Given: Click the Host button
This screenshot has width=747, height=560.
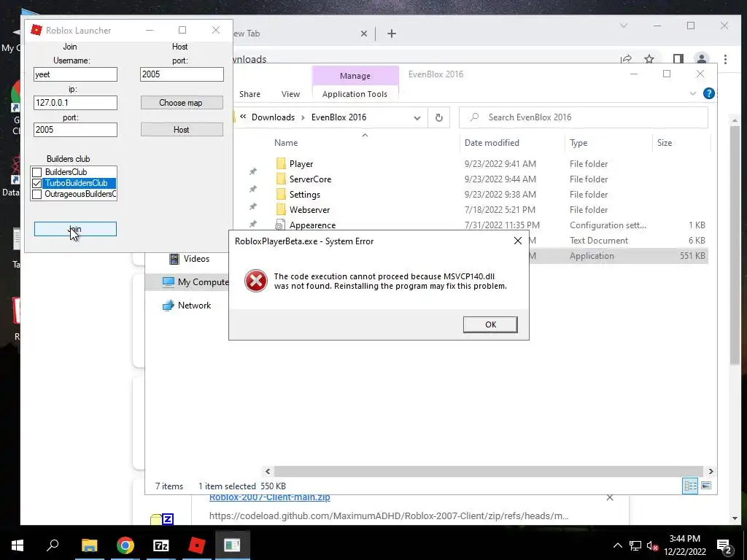Looking at the screenshot, I should pos(182,130).
